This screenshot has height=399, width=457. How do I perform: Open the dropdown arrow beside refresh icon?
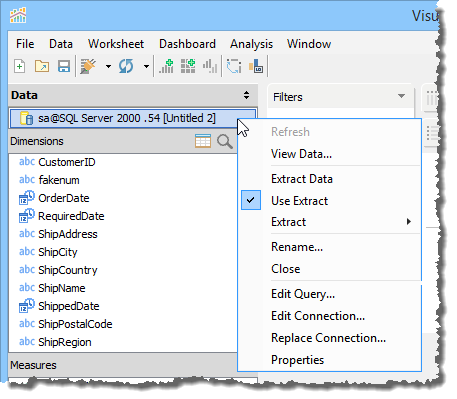[x=146, y=66]
